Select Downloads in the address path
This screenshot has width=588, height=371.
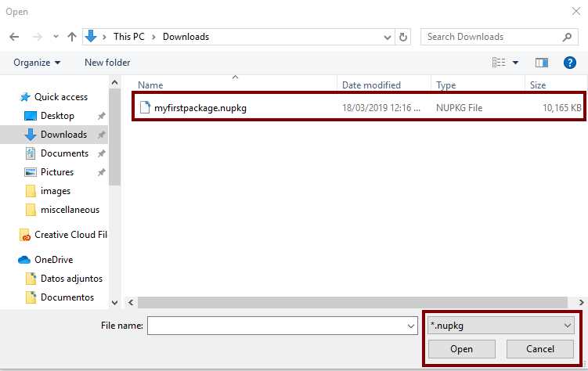click(x=186, y=37)
